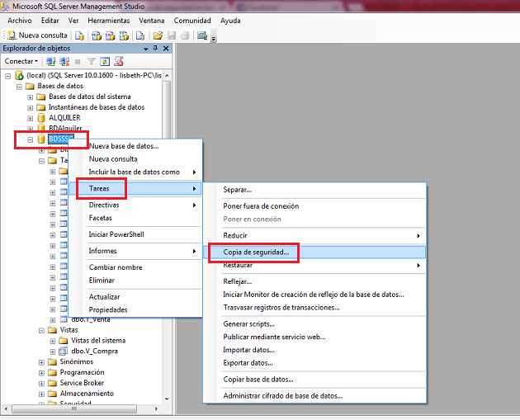Click the refresh icon in Object Explorer toolbar
The width and height of the screenshot is (520, 420).
click(x=105, y=61)
